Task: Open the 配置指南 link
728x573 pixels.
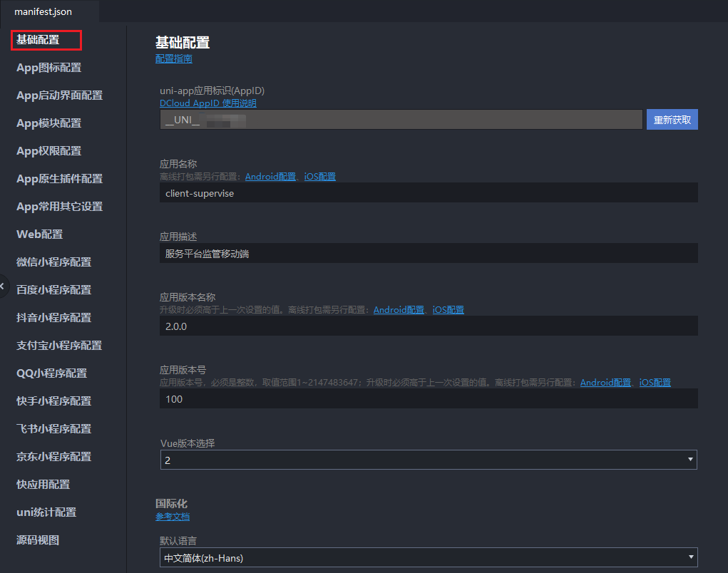Action: point(173,58)
